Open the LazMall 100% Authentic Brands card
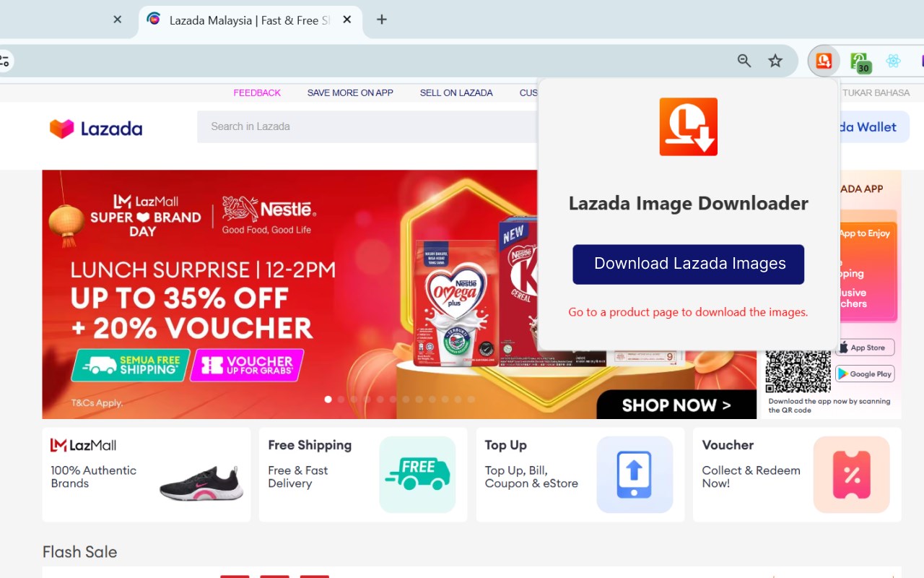The height and width of the screenshot is (578, 924). [x=147, y=475]
